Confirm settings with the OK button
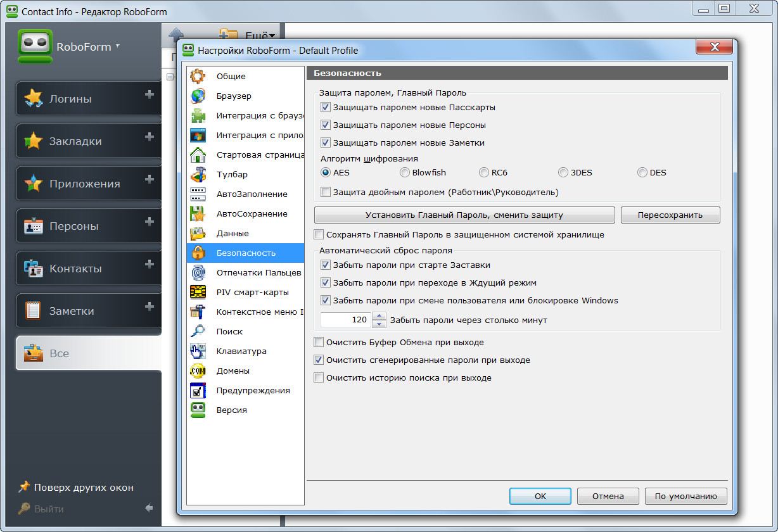The width and height of the screenshot is (778, 532). [540, 496]
